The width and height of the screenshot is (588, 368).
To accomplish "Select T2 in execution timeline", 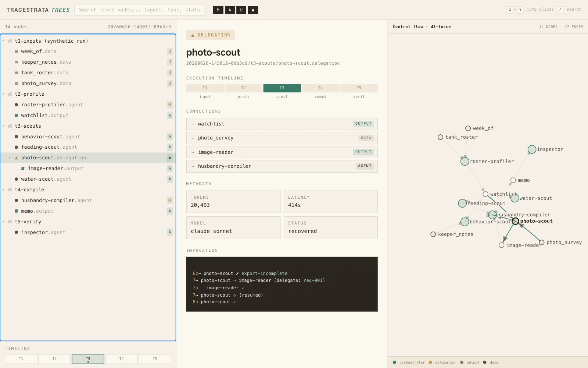I will pyautogui.click(x=243, y=88).
